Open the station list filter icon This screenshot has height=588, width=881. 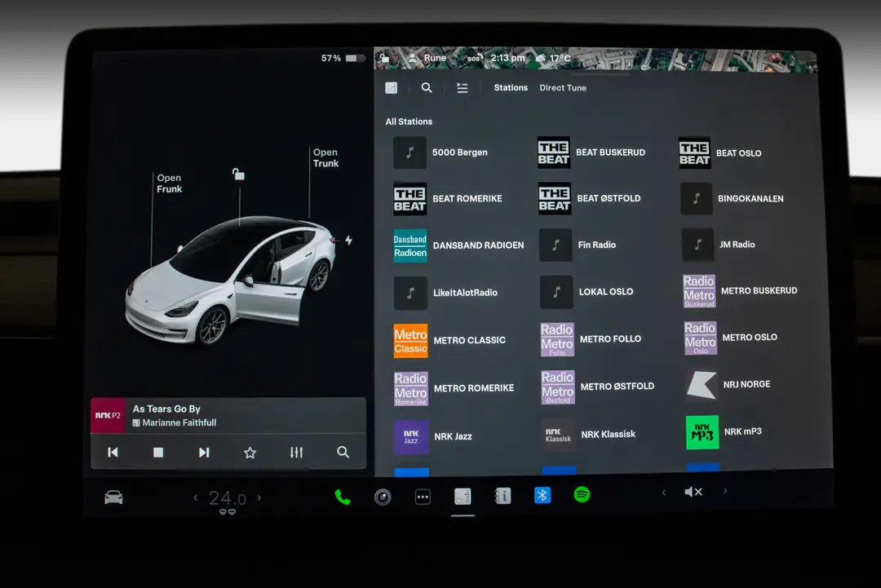463,87
